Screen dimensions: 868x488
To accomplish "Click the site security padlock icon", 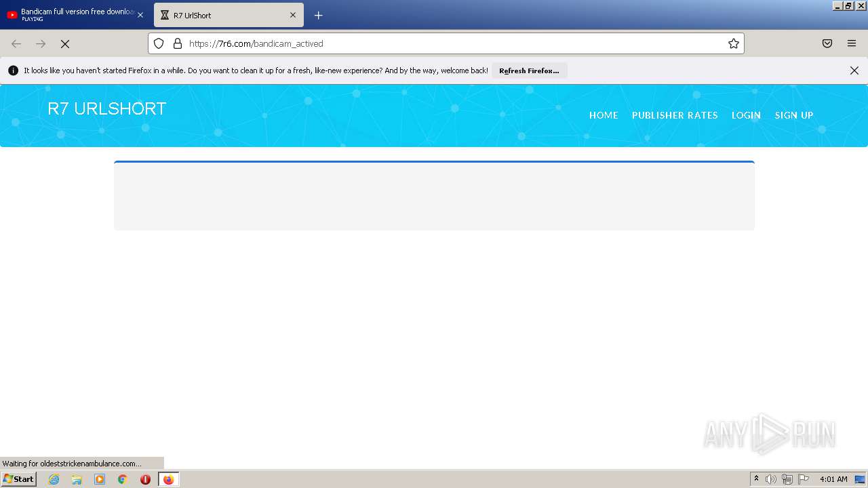I will click(178, 43).
